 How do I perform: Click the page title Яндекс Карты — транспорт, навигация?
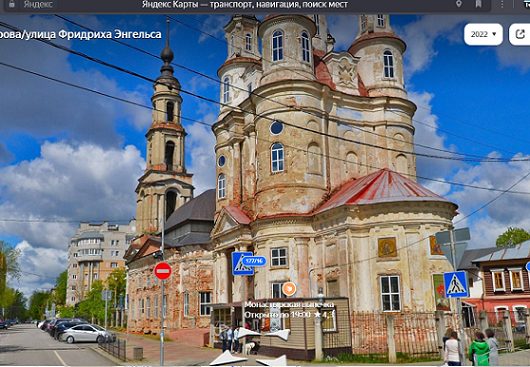point(245,4)
